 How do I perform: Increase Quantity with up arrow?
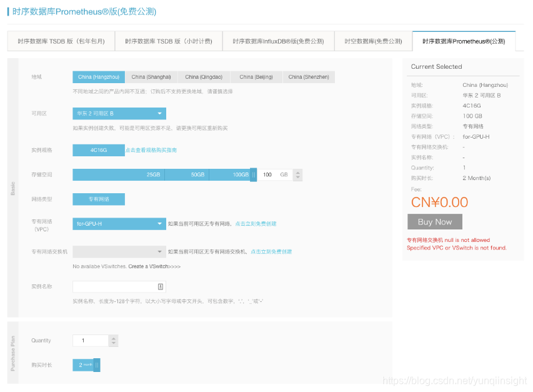coord(114,338)
